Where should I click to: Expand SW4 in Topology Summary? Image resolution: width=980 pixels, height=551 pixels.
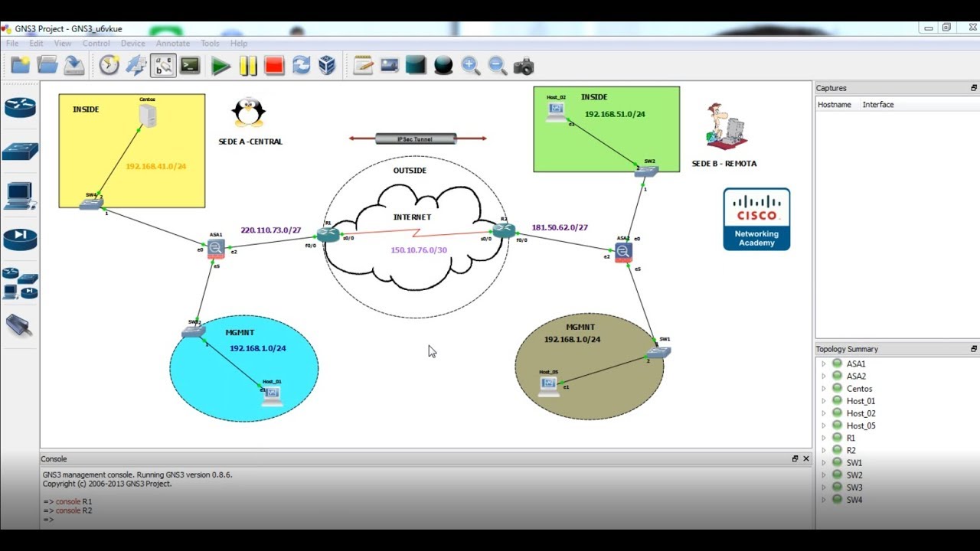click(824, 500)
